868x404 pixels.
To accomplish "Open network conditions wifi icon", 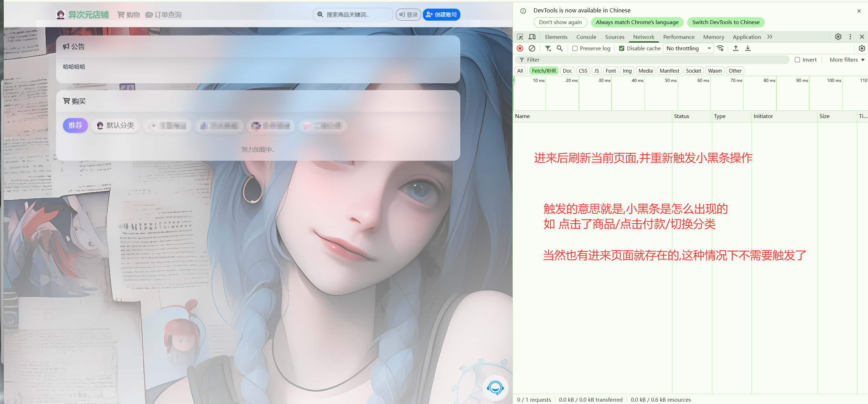I will point(720,49).
